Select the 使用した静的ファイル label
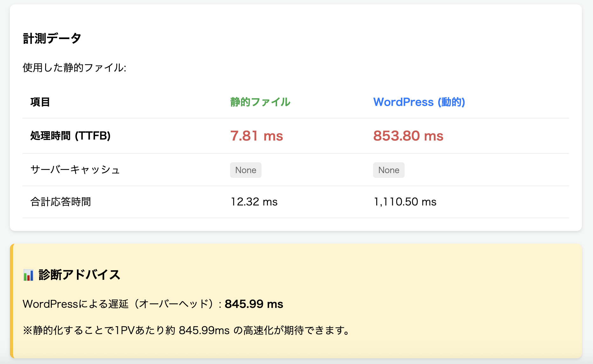 74,68
